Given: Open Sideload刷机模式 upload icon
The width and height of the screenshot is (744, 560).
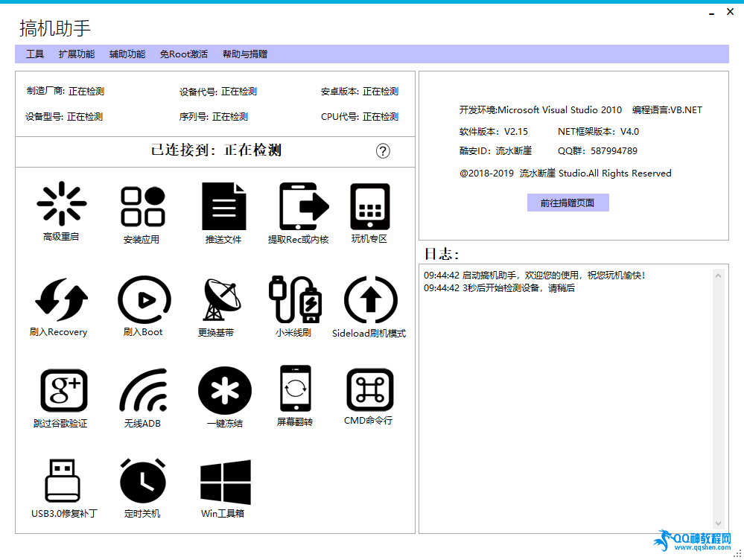Looking at the screenshot, I should click(371, 299).
